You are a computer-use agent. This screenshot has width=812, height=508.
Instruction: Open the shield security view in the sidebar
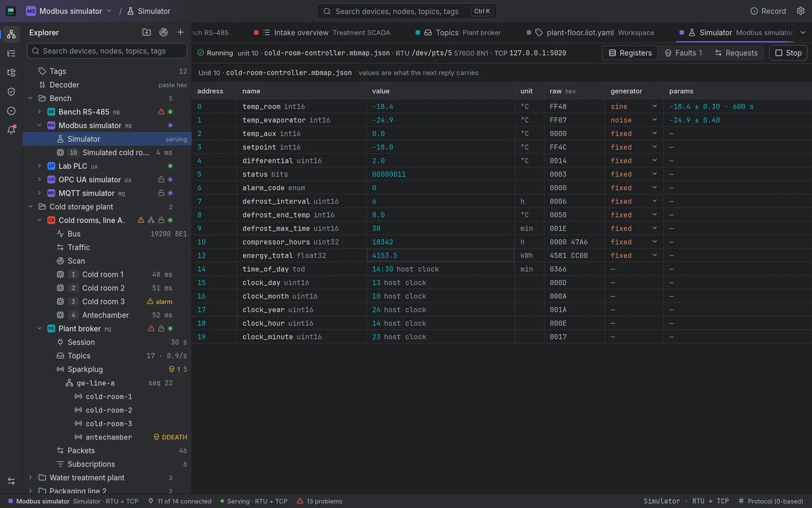11,91
